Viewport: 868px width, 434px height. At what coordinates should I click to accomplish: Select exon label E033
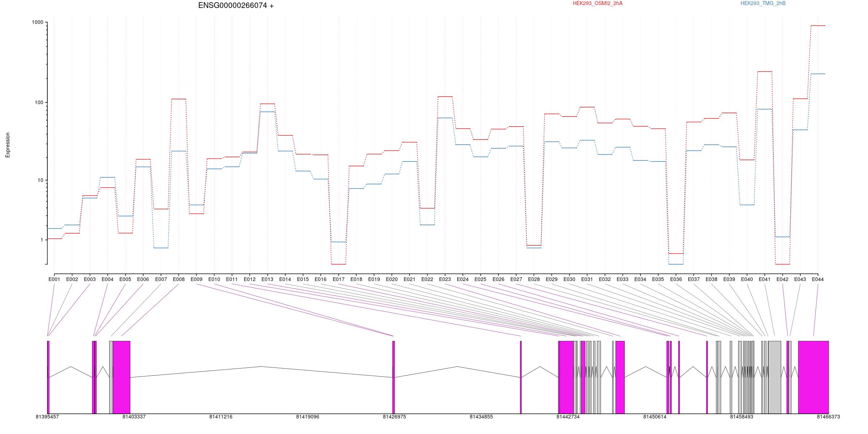(622, 279)
